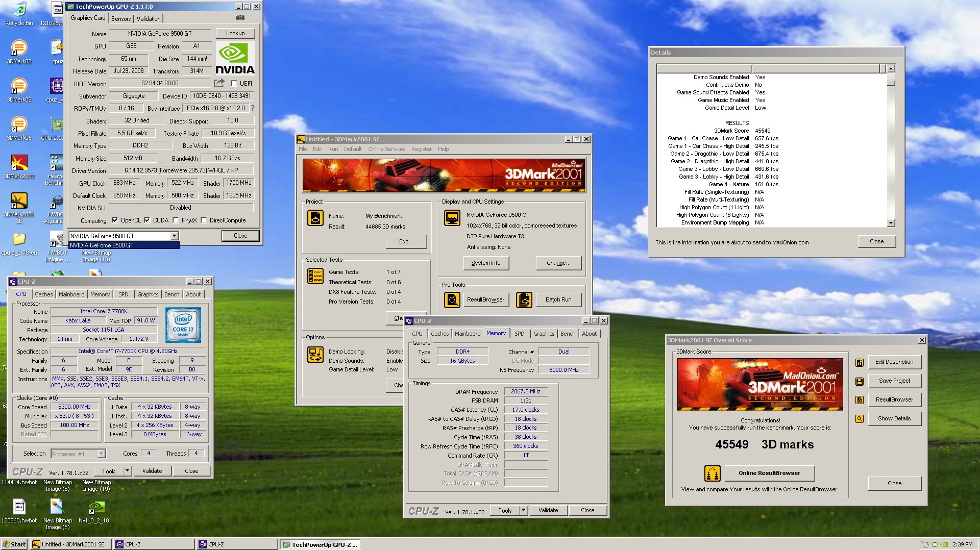Click the Save Project floppy icon
The width and height of the screenshot is (980, 551).
point(860,381)
